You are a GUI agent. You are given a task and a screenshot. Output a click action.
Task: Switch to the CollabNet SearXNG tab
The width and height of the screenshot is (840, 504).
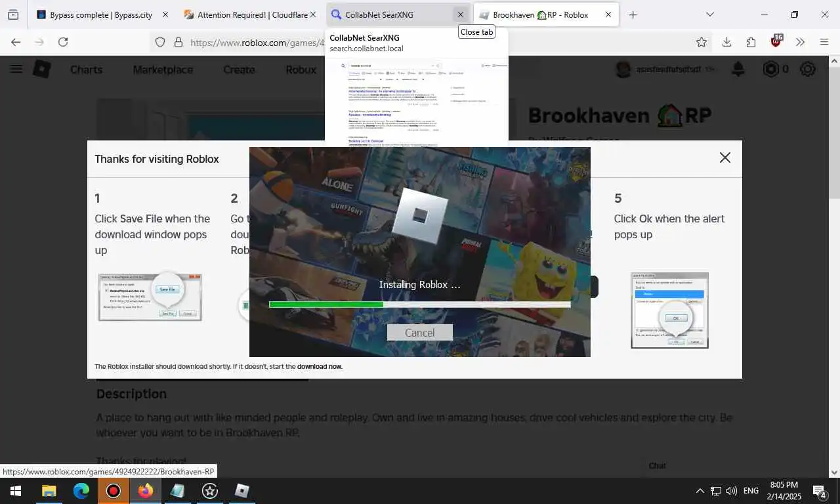[x=398, y=14]
